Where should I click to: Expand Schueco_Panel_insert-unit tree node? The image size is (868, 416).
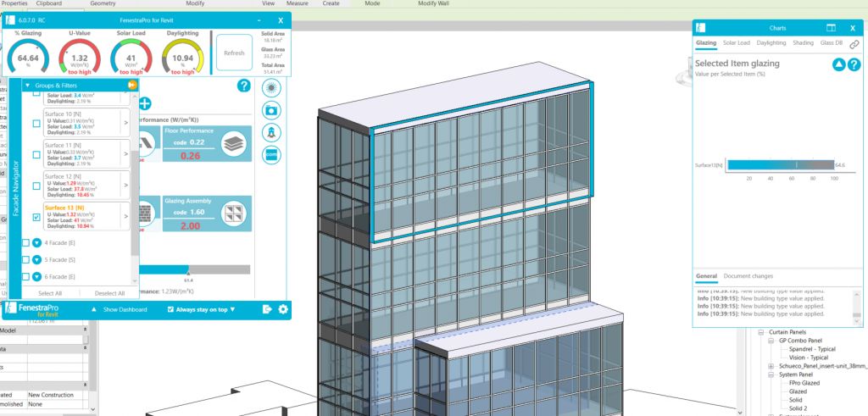(771, 366)
